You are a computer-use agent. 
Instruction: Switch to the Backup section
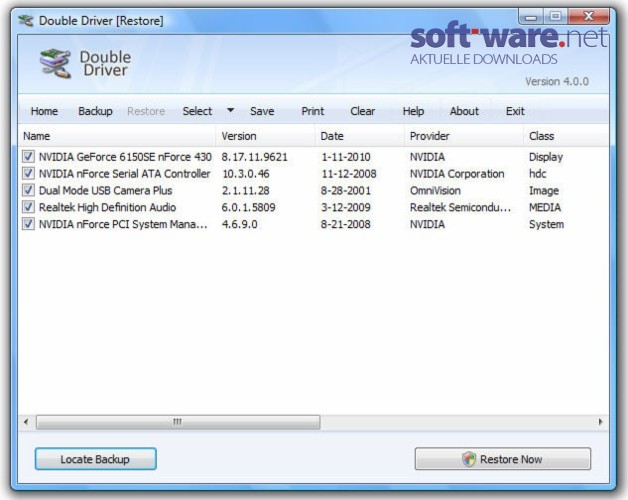click(x=95, y=111)
